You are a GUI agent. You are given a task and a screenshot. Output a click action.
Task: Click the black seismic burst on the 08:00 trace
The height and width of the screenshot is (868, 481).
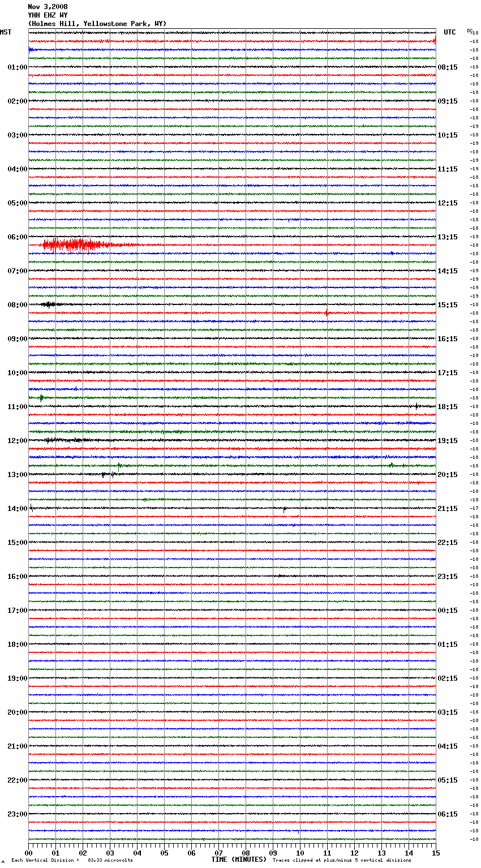point(51,304)
